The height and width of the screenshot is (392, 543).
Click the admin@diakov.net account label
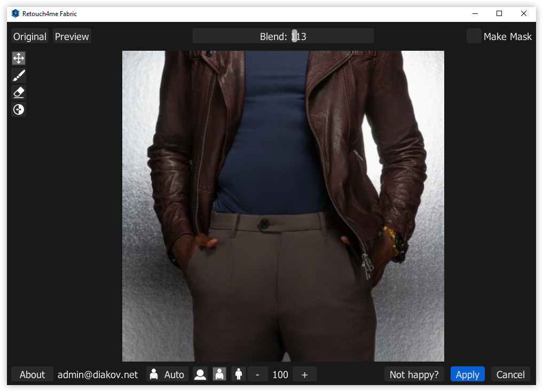pyautogui.click(x=98, y=374)
